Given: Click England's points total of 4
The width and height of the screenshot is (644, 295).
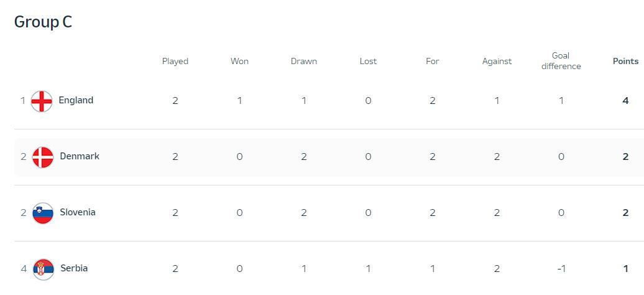Looking at the screenshot, I should pos(625,100).
